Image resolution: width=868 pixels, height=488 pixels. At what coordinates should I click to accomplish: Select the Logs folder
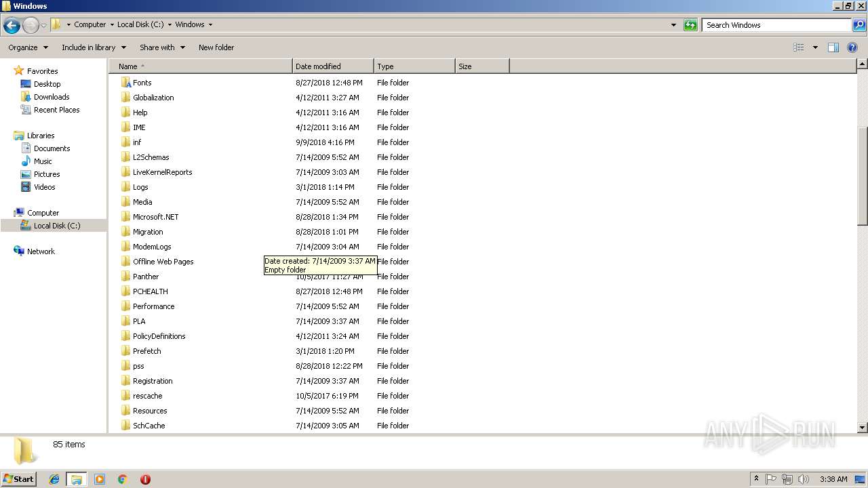(140, 187)
